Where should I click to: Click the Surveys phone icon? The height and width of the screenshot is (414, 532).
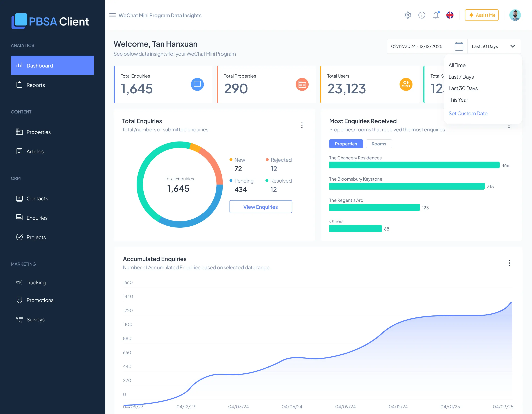(x=19, y=319)
